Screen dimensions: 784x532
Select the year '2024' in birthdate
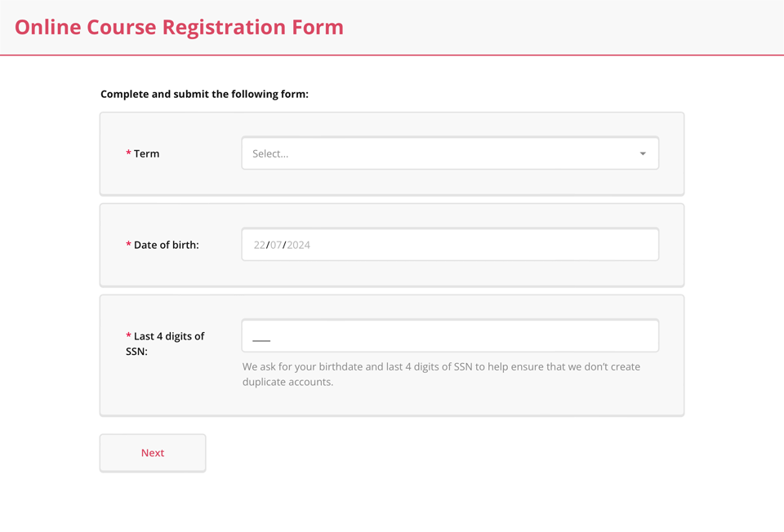[298, 245]
